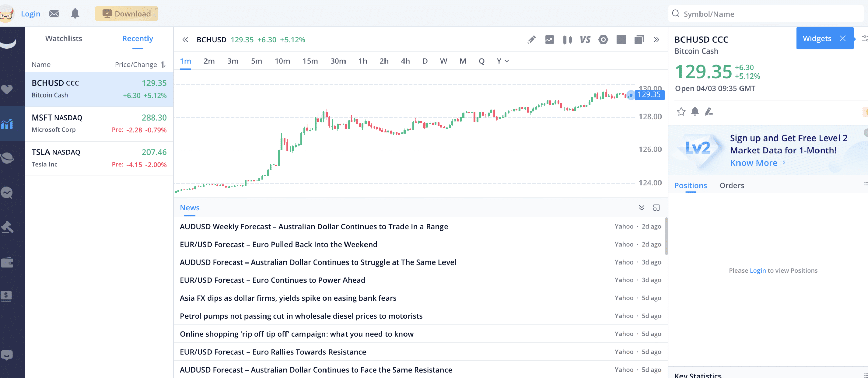
Task: Click Login link to view Positions
Action: (757, 270)
